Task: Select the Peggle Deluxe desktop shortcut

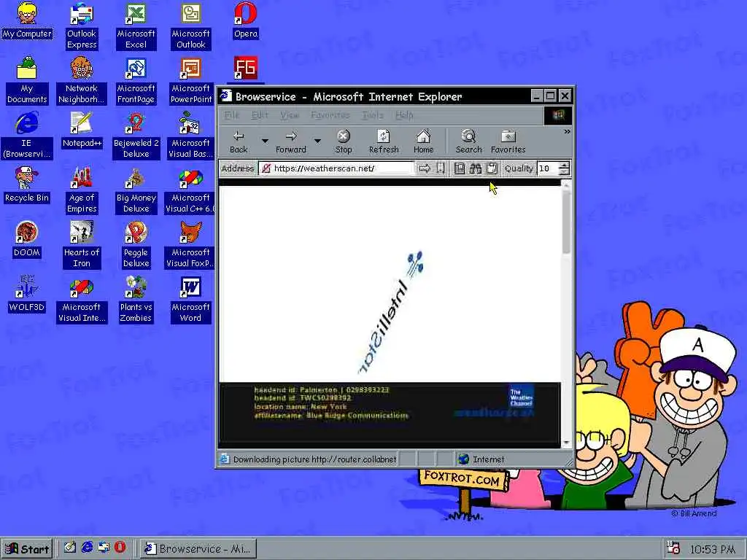Action: pyautogui.click(x=136, y=245)
